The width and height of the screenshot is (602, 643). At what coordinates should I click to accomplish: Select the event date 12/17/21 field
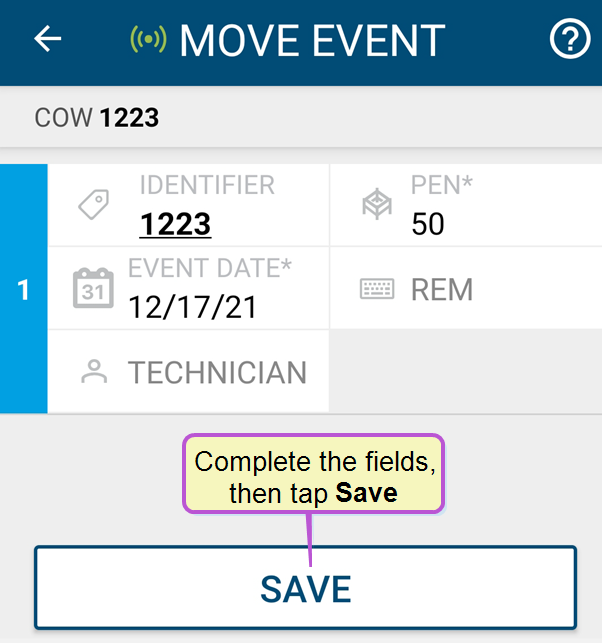(189, 288)
